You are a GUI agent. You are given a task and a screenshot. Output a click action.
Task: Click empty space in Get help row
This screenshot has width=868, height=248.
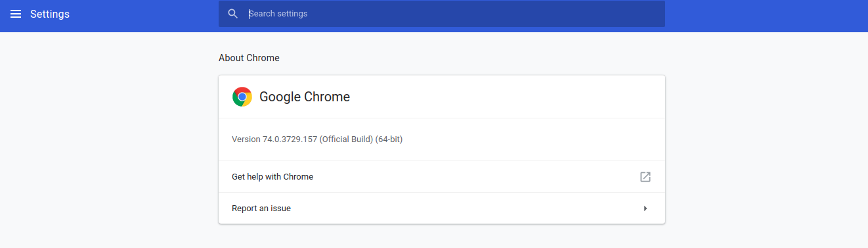point(473,177)
